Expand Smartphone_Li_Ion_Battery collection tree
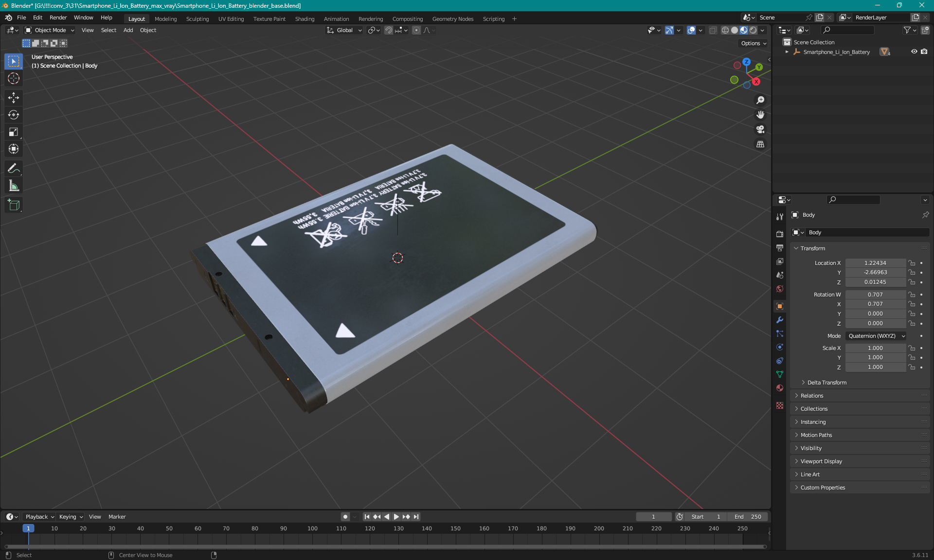 tap(787, 52)
